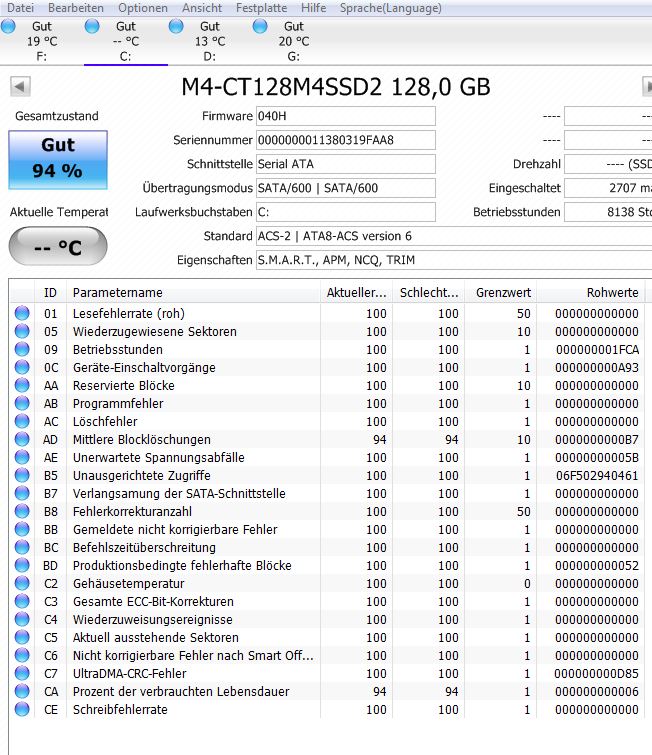This screenshot has height=755, width=652.
Task: Click the Standard field ACS-2
Action: [454, 236]
